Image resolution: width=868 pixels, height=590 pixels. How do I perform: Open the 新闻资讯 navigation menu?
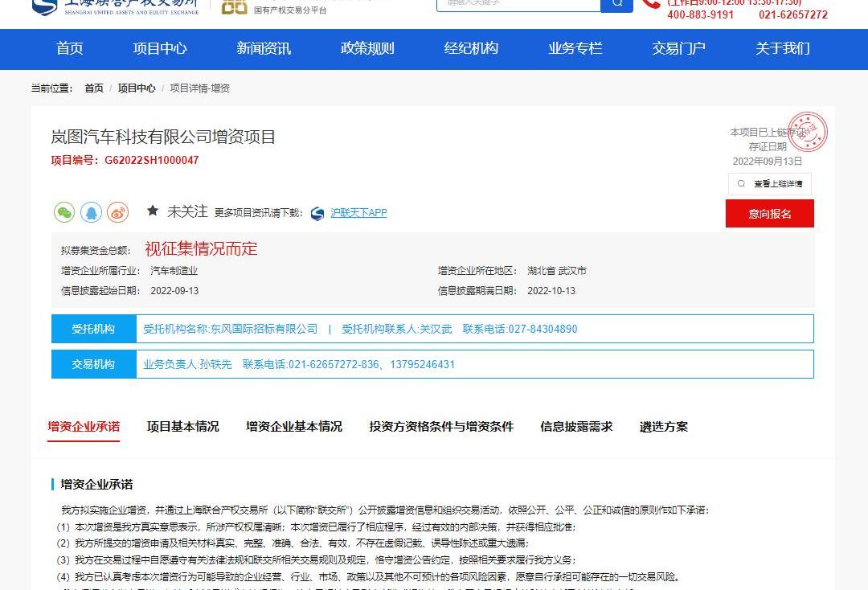point(264,49)
